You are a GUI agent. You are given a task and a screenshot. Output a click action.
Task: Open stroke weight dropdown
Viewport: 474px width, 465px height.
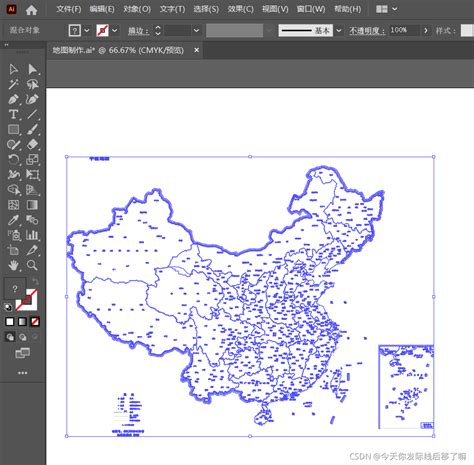[x=197, y=30]
